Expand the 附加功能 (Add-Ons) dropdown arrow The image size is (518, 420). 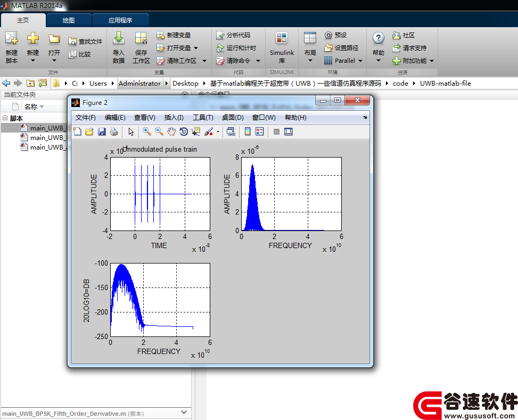click(x=432, y=61)
